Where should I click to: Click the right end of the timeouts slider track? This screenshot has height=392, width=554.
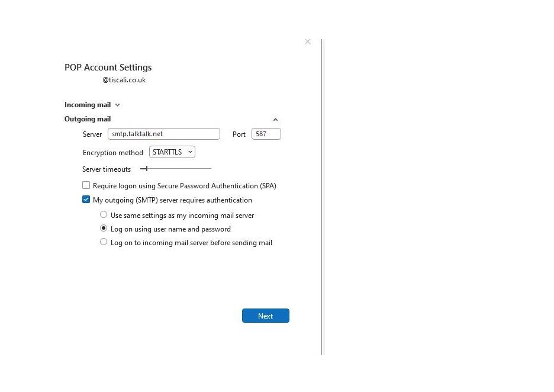[210, 169]
